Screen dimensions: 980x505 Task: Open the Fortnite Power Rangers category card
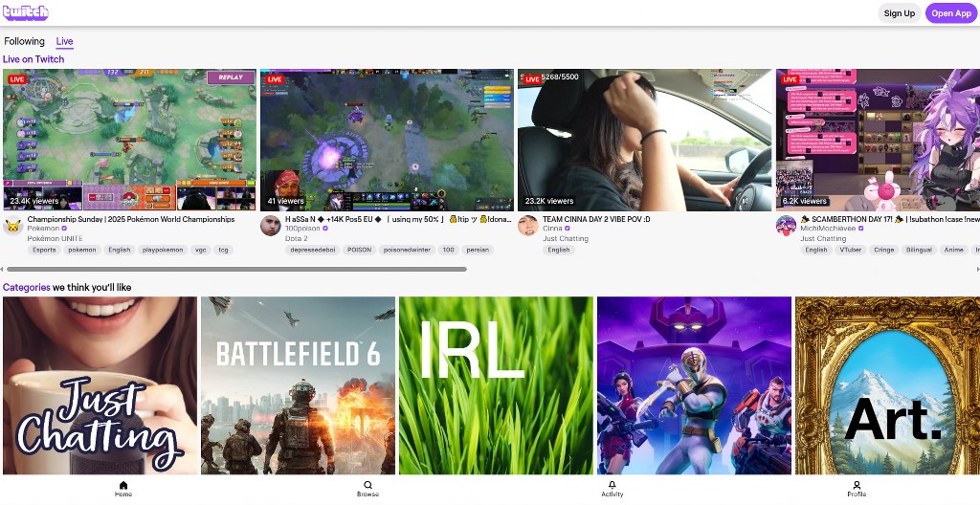695,385
